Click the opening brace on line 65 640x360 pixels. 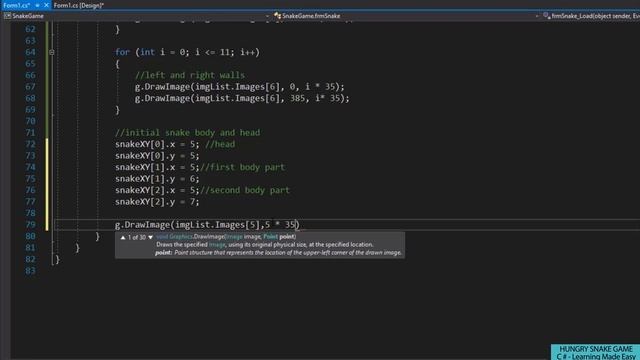[118, 64]
